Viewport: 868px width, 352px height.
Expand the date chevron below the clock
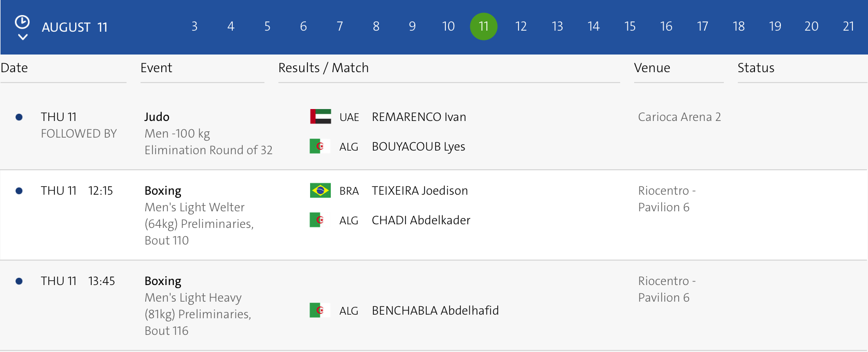[x=22, y=37]
